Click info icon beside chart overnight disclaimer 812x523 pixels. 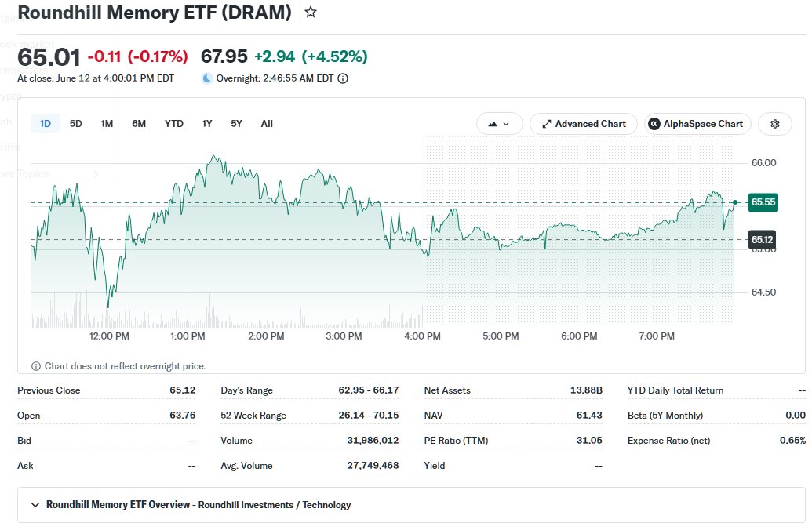(x=36, y=366)
